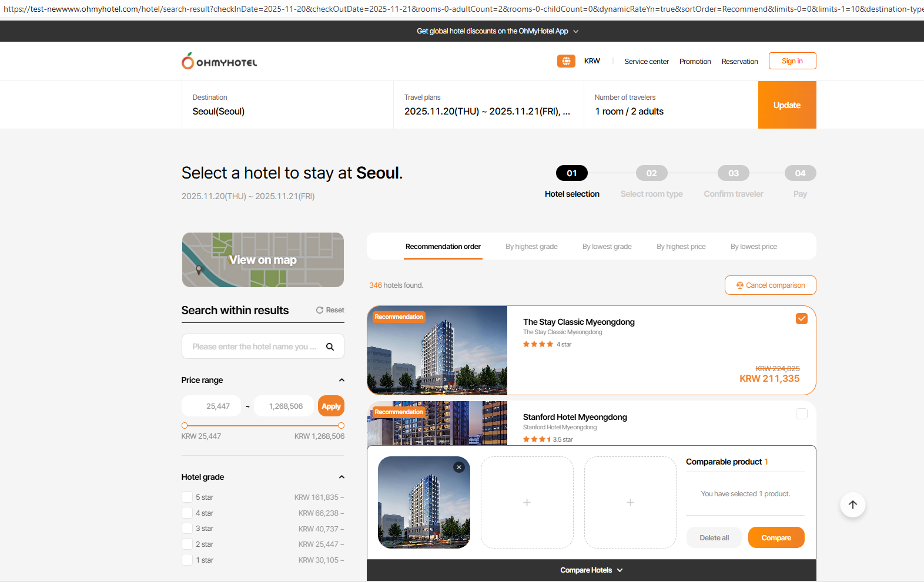The height and width of the screenshot is (582, 924).
Task: Collapse the Price range section
Action: 342,380
